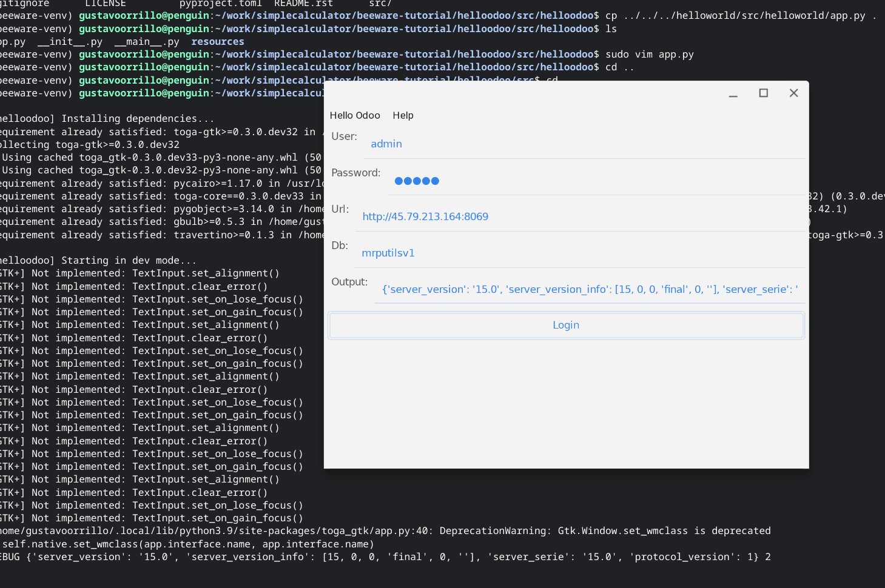
Task: Click terminal DeprecationWarning line for Gtk.Window.set_wmclass
Action: tap(386, 531)
